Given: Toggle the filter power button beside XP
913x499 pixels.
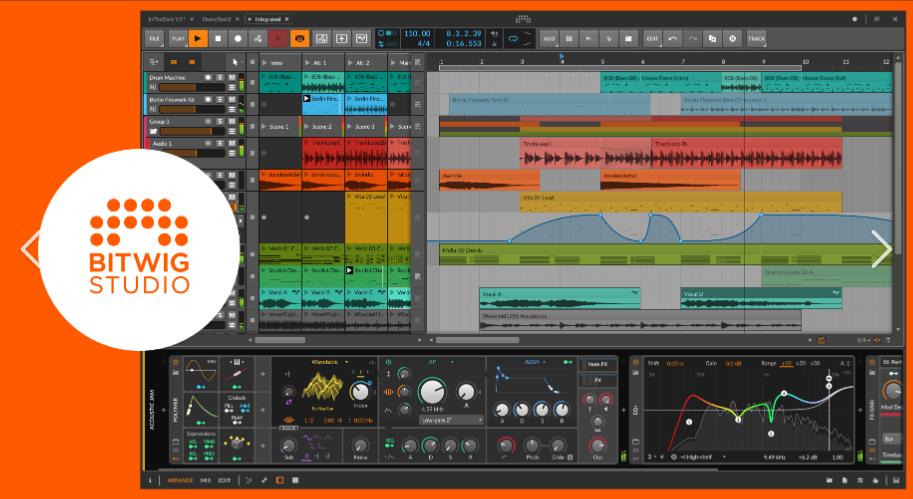Looking at the screenshot, I should (388, 362).
